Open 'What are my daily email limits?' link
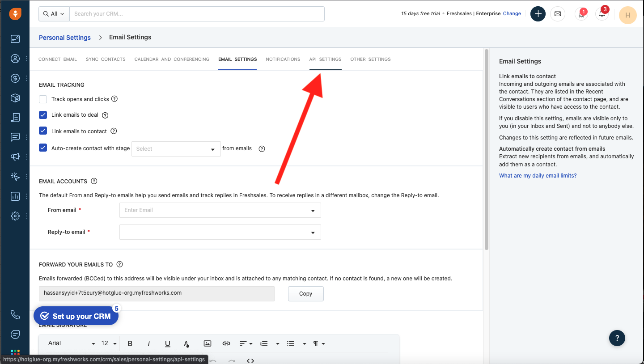644x364 pixels. [x=538, y=176]
